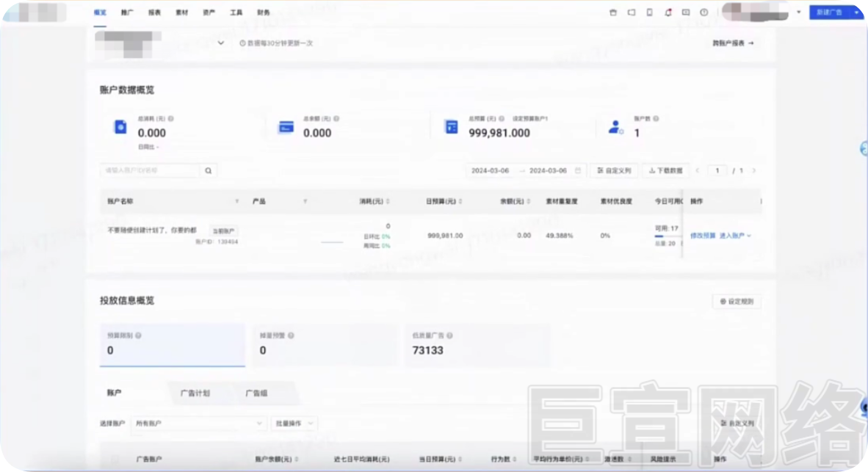The width and height of the screenshot is (868, 472).
Task: Tick the select-all checkbox in 广告账户 header
Action: coord(115,460)
